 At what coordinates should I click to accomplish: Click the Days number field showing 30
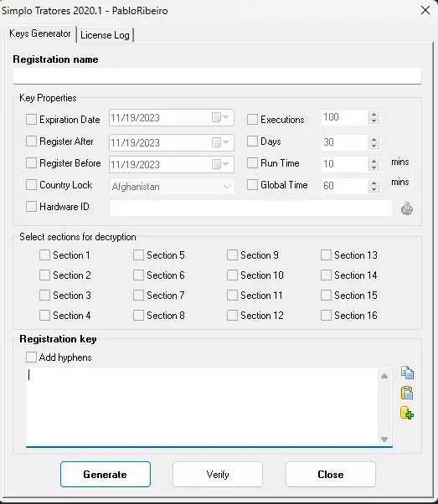[345, 142]
